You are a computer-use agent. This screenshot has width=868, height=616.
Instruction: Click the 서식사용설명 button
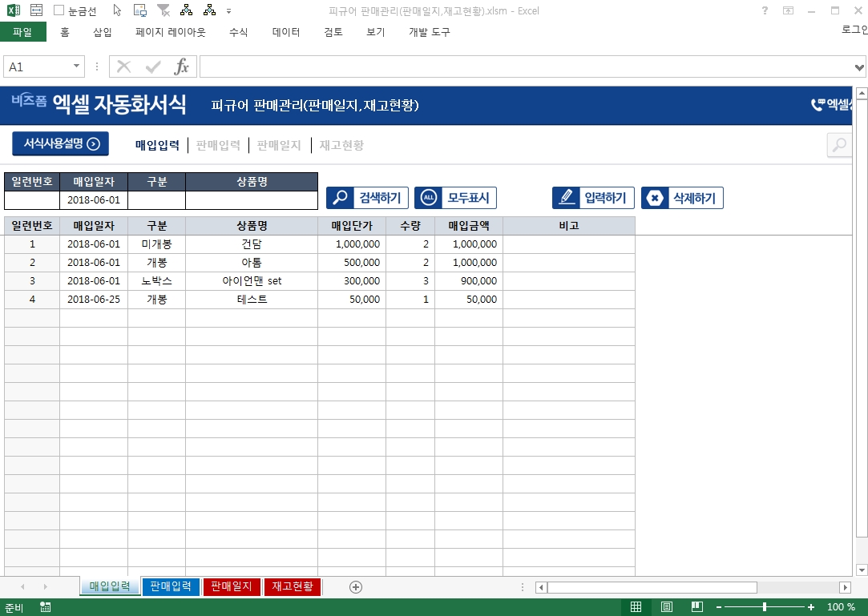(60, 144)
